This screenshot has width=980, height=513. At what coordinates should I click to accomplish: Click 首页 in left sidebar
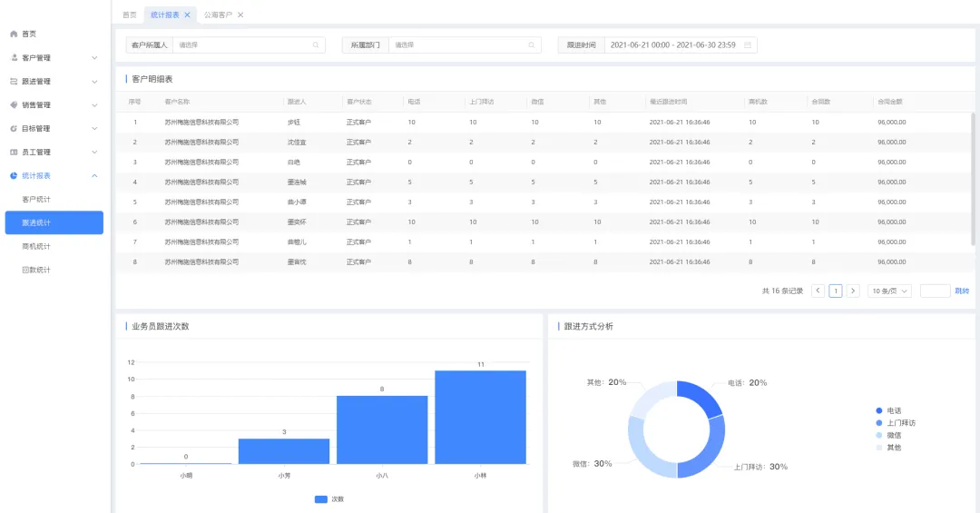(29, 34)
